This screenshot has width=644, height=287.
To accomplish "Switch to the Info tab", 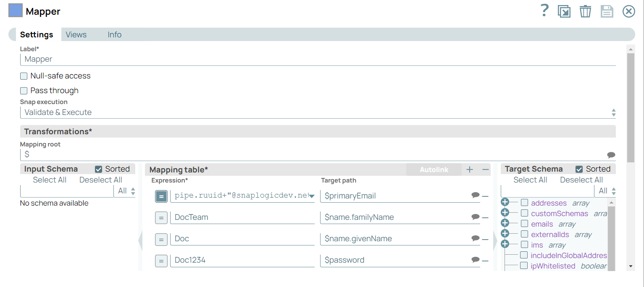I will click(115, 35).
